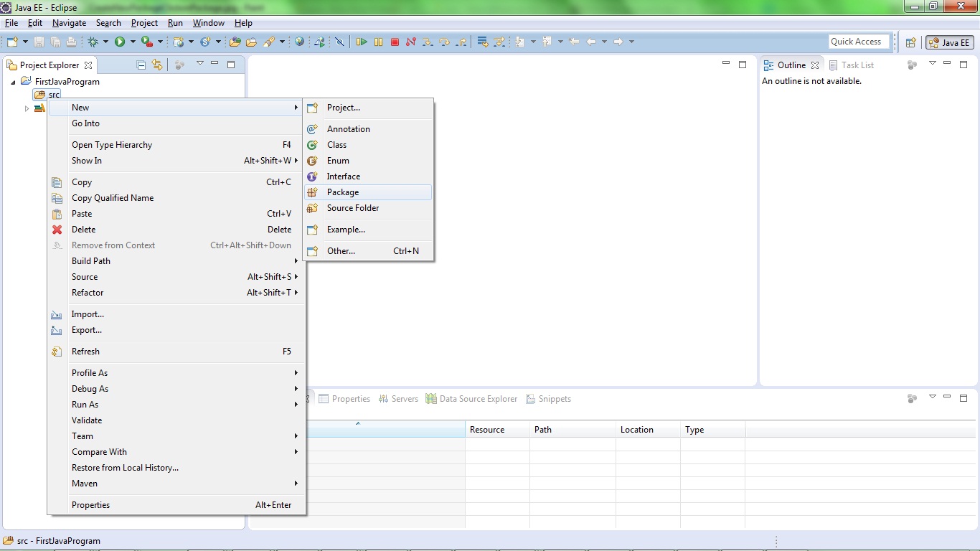The image size is (980, 551).
Task: Open the Window menu
Action: point(209,23)
